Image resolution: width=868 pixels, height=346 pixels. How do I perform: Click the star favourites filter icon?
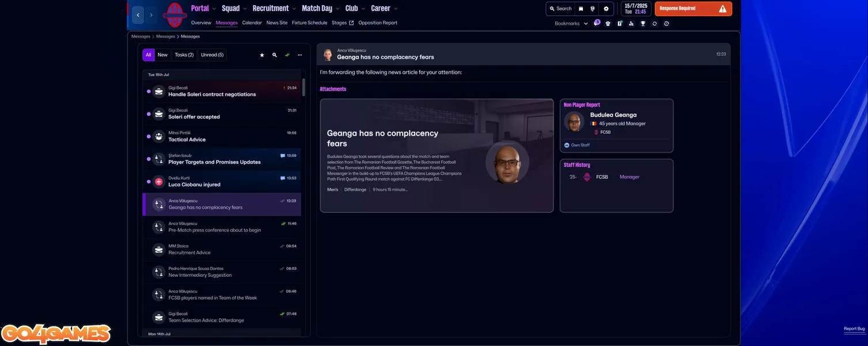point(262,55)
